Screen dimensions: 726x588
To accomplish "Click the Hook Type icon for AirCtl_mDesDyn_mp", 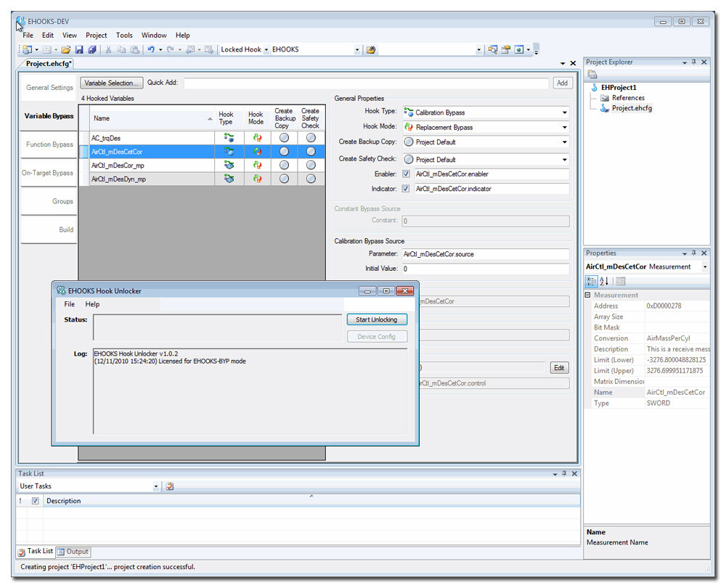I will point(229,179).
